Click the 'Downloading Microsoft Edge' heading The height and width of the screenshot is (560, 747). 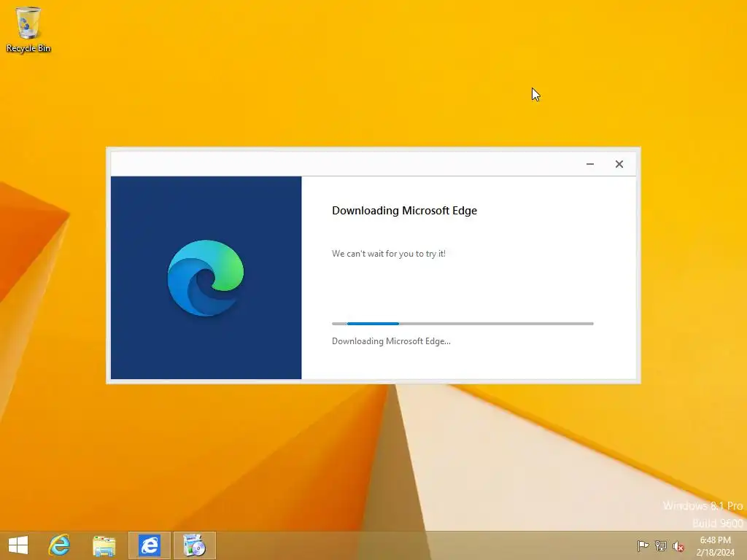tap(404, 211)
